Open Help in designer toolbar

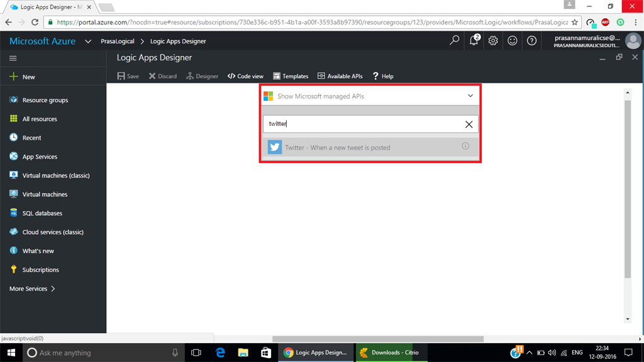tap(383, 76)
